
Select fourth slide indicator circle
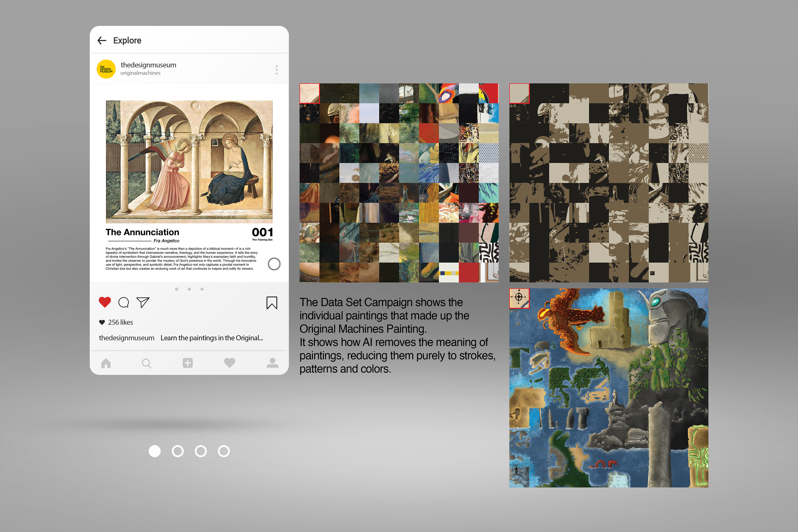[x=224, y=451]
